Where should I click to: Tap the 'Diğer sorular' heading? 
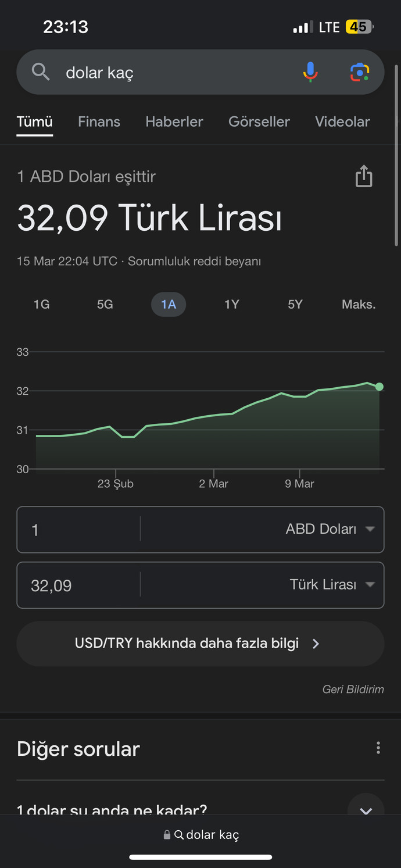[78, 749]
